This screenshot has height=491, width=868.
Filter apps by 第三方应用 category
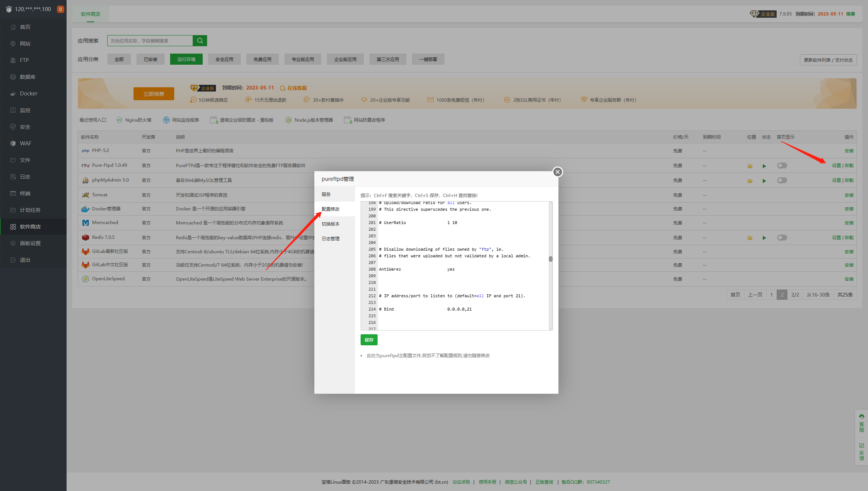[x=388, y=59]
